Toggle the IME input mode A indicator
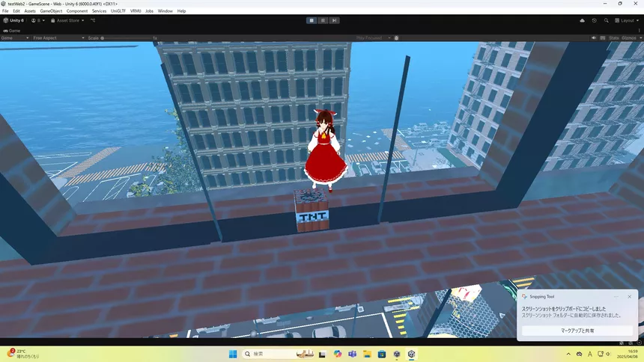 [x=590, y=354]
